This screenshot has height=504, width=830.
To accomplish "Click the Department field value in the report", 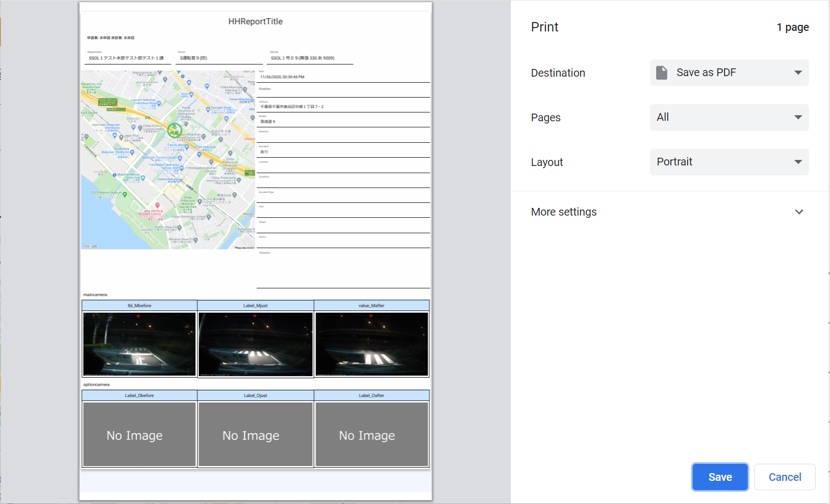I will 126,58.
